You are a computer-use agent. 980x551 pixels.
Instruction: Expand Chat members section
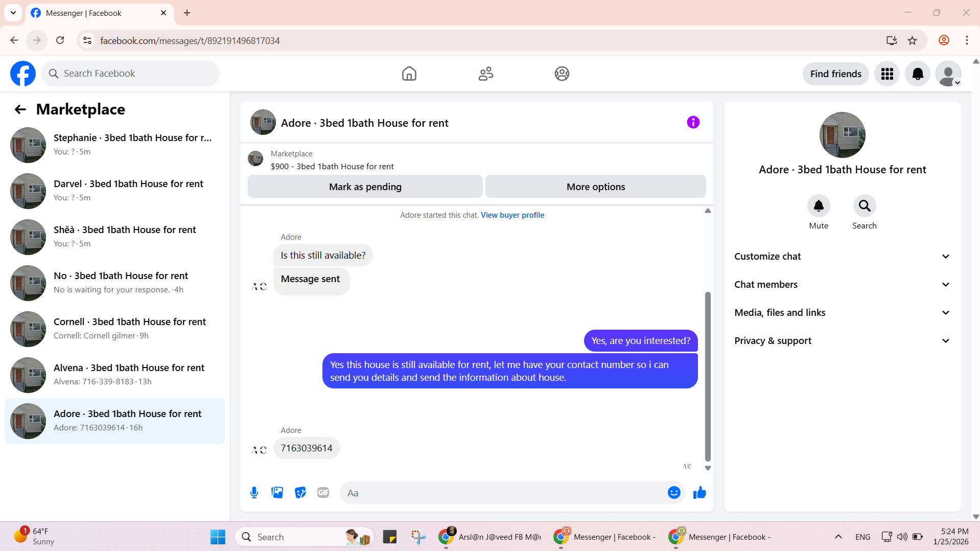tap(842, 285)
